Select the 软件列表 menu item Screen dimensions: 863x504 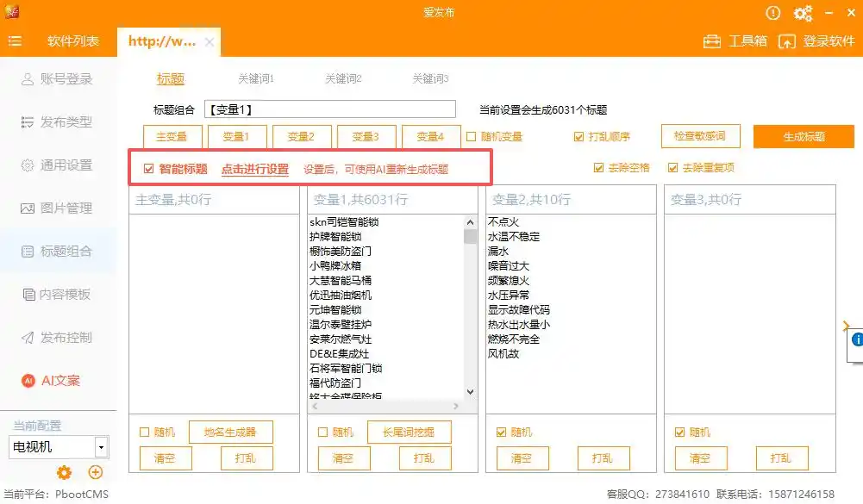pyautogui.click(x=74, y=40)
